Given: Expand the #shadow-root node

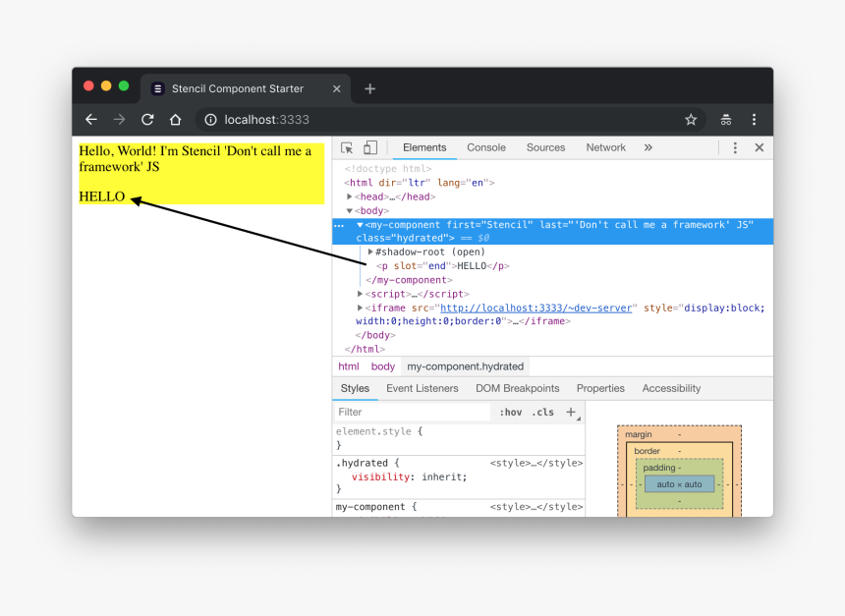Looking at the screenshot, I should [370, 252].
